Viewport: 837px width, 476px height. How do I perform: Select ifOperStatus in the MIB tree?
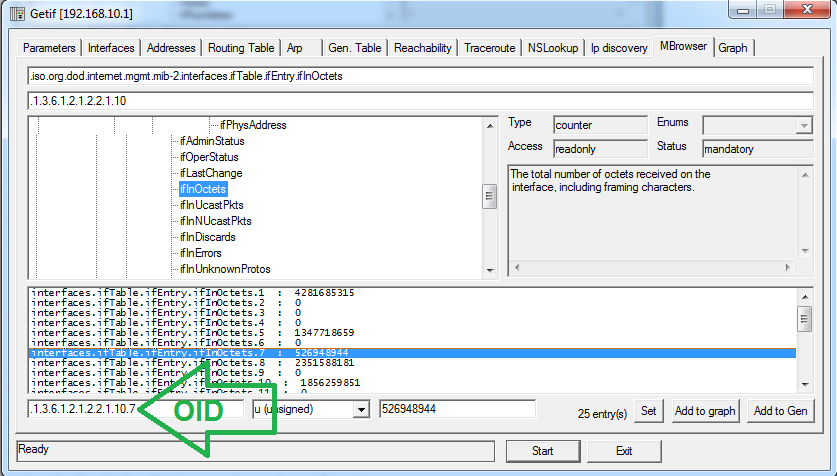point(209,157)
